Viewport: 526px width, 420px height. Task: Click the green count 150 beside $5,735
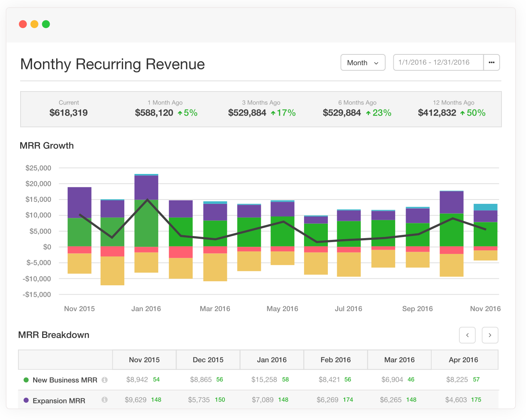pos(220,400)
